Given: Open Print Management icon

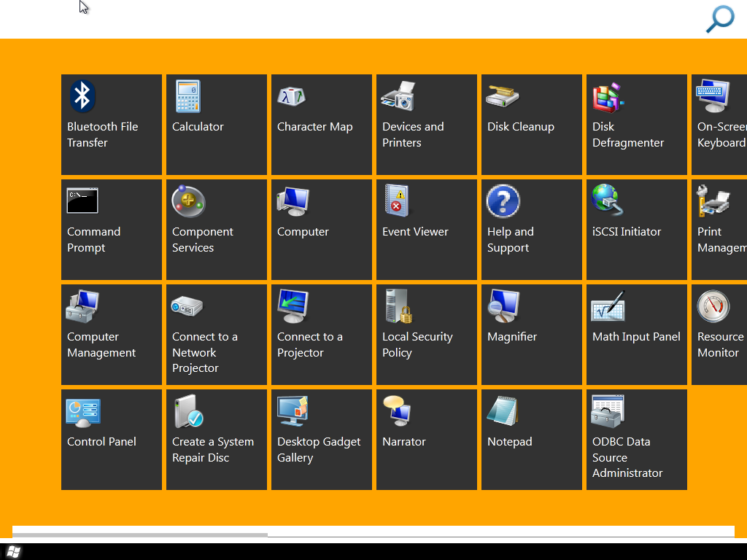Looking at the screenshot, I should 713,201.
